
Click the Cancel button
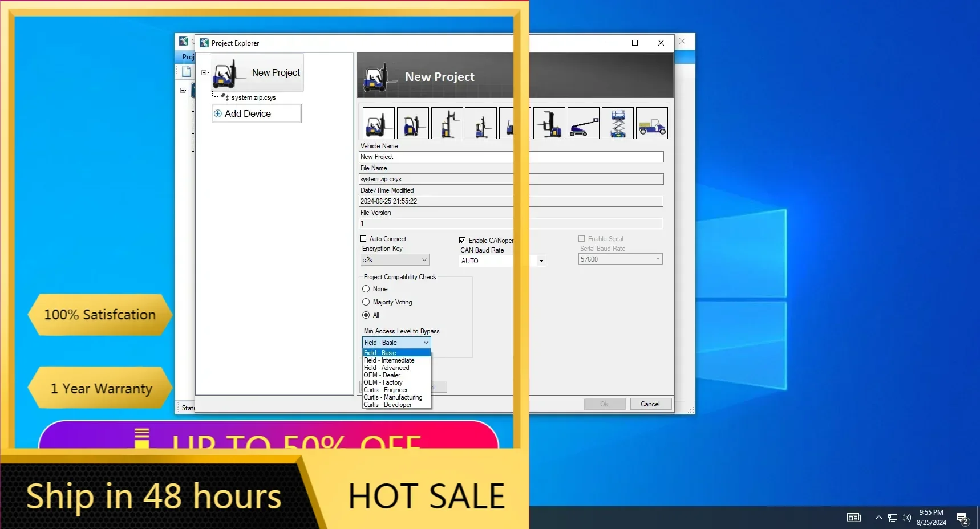pyautogui.click(x=650, y=404)
